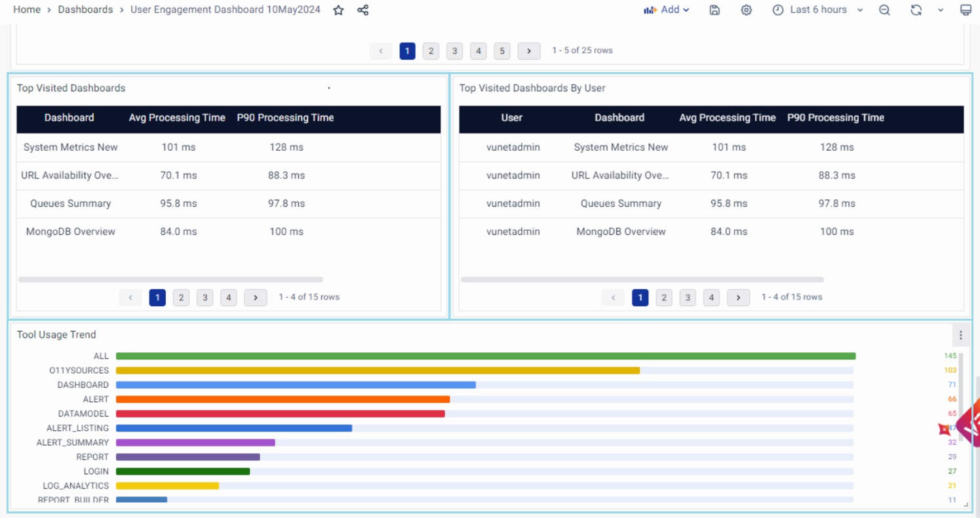Viewport: 980px width, 518px height.
Task: Sort by the P90 Processing Time column in Top Visited Dashboards By User
Action: (x=835, y=118)
